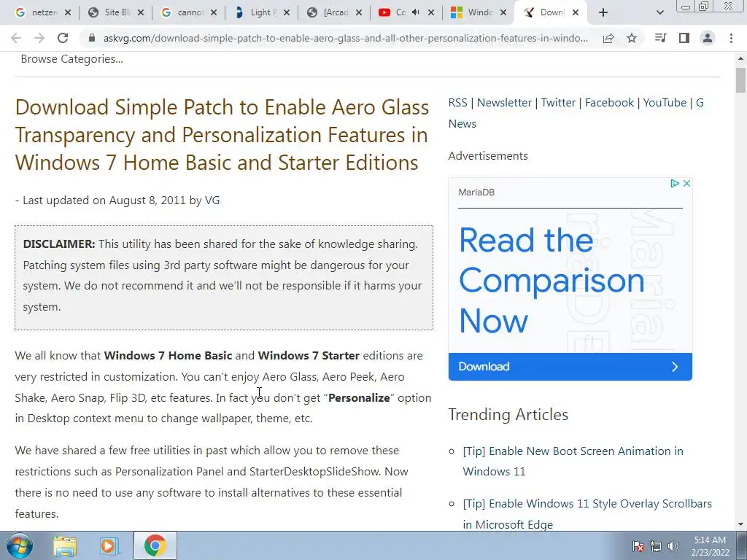Viewport: 747px width, 560px height.
Task: Close the MariaDB ad with X
Action: (686, 183)
